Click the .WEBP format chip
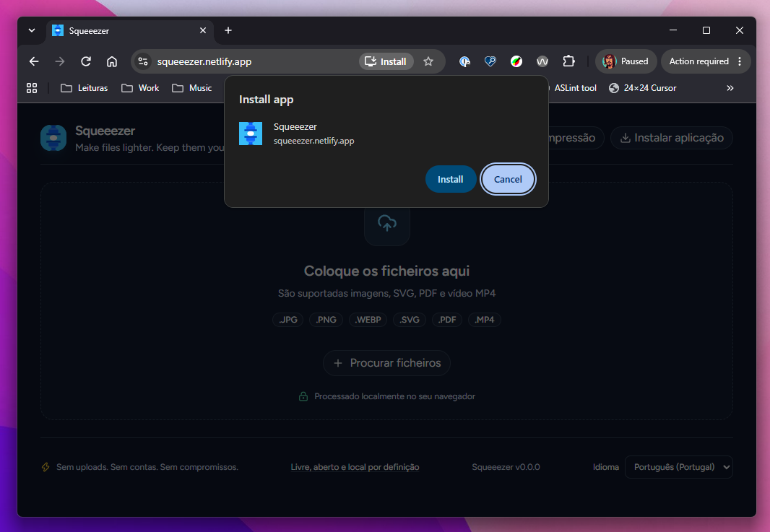The image size is (770, 532). (x=368, y=320)
